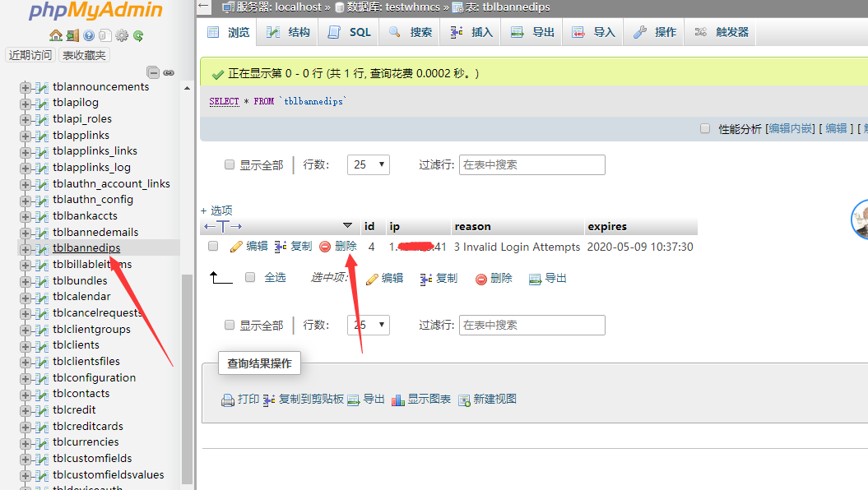Viewport: 868px width, 490px height.
Task: Expand the + 选项 options section
Action: point(216,210)
